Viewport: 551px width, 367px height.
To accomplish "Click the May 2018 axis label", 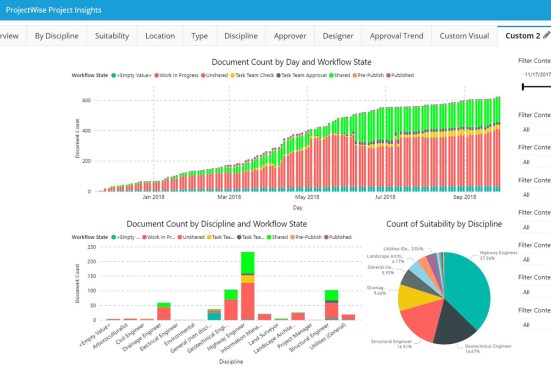I will (x=307, y=197).
